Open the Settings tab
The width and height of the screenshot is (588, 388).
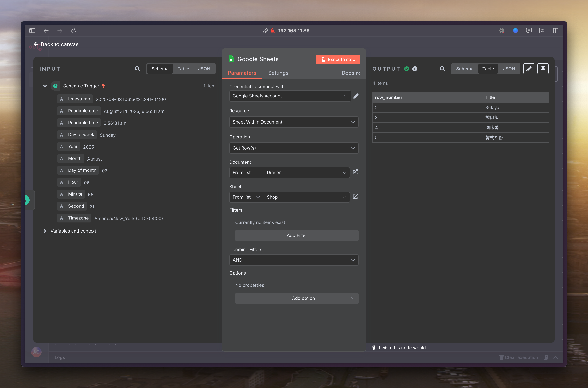(x=278, y=73)
